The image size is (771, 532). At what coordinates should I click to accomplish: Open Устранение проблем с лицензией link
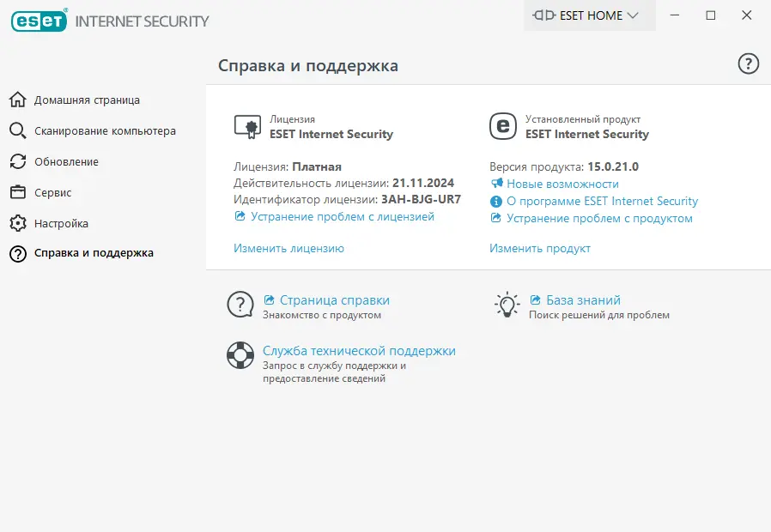(343, 216)
